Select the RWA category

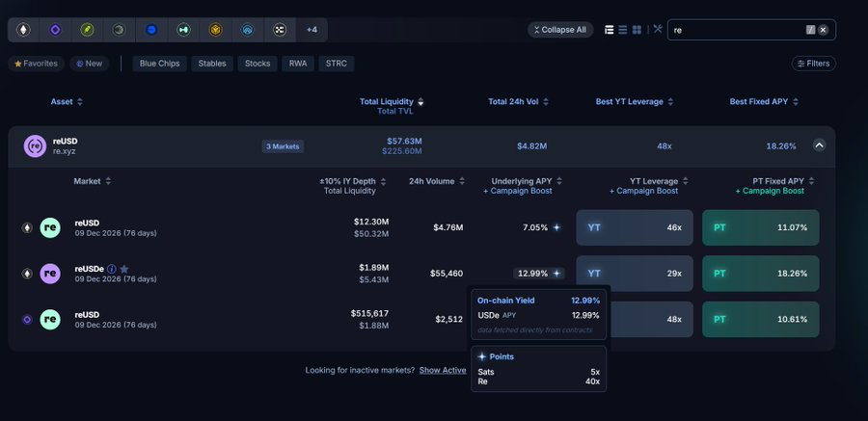click(x=298, y=64)
